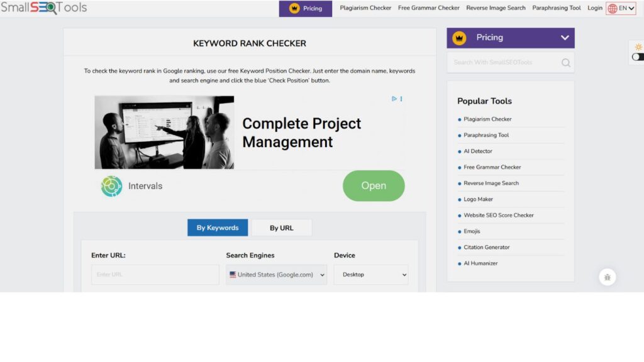Open AI Detector in Popular Tools
The width and height of the screenshot is (644, 362).
coord(478,151)
